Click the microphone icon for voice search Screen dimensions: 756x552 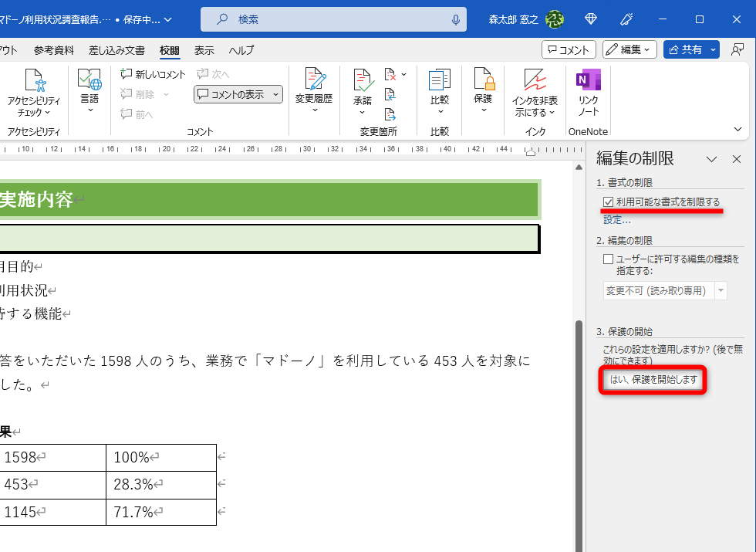457,19
